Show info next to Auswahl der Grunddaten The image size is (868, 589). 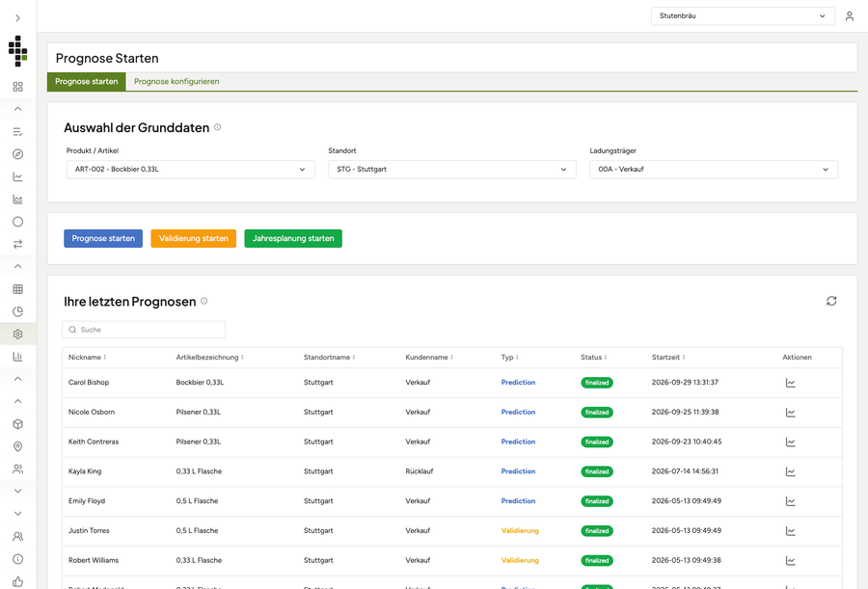pos(218,127)
